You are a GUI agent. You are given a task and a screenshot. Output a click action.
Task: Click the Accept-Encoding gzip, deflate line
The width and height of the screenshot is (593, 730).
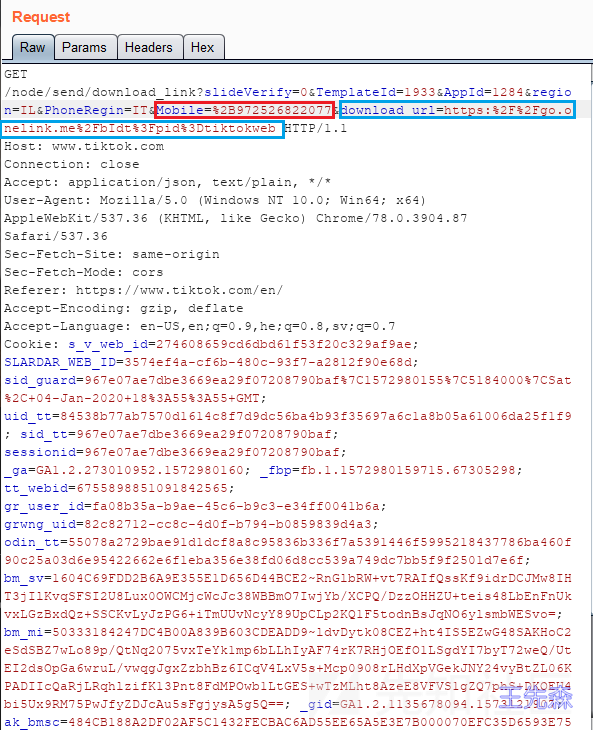tap(124, 308)
